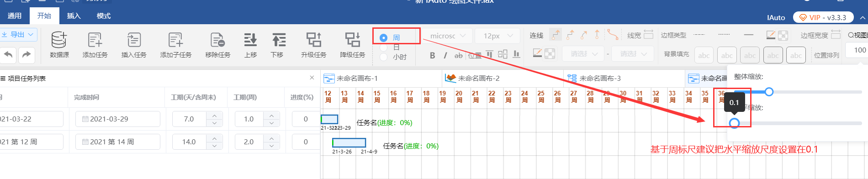Click the 添加子任务 add subtask icon
Viewport: 868px width, 179px height.
tap(176, 40)
